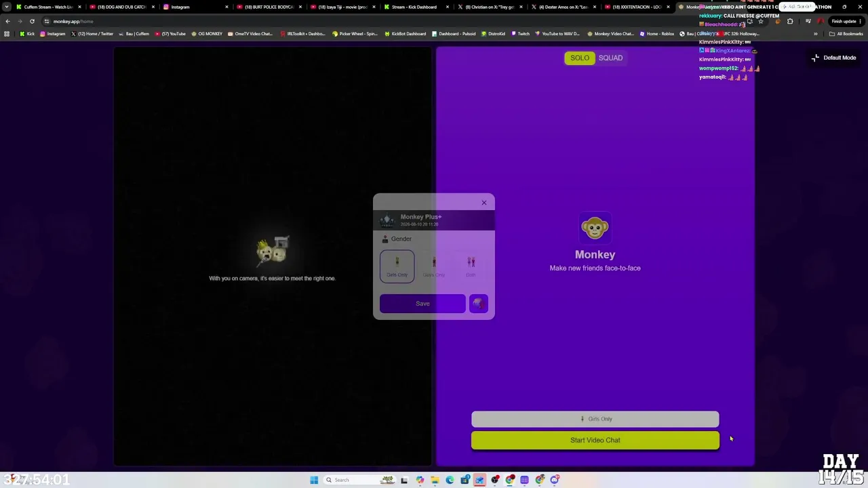Click Finish update button
This screenshot has height=488, width=868.
pyautogui.click(x=848, y=22)
